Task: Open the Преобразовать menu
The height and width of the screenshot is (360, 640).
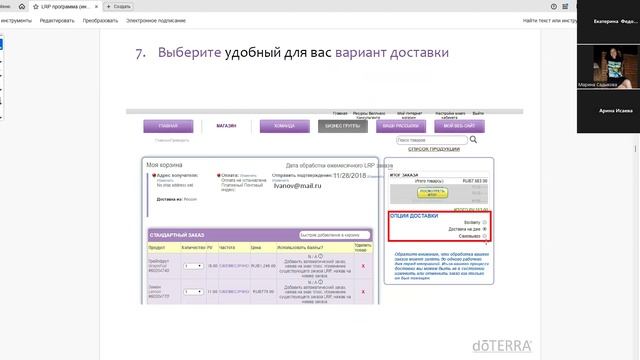Action: coord(100,20)
